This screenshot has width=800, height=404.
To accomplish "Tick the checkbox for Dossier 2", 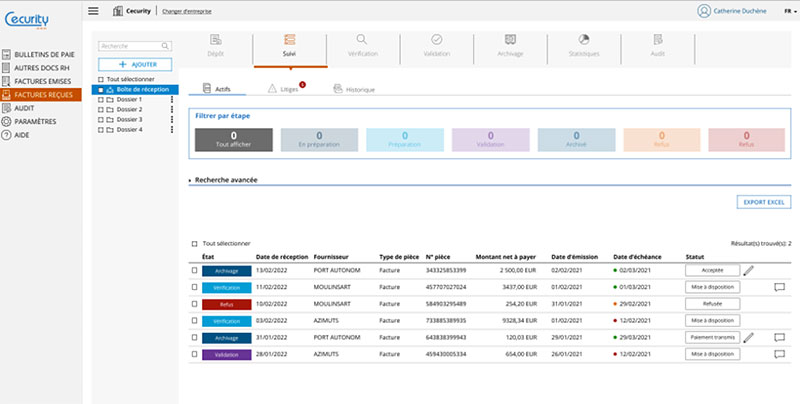I will 101,110.
